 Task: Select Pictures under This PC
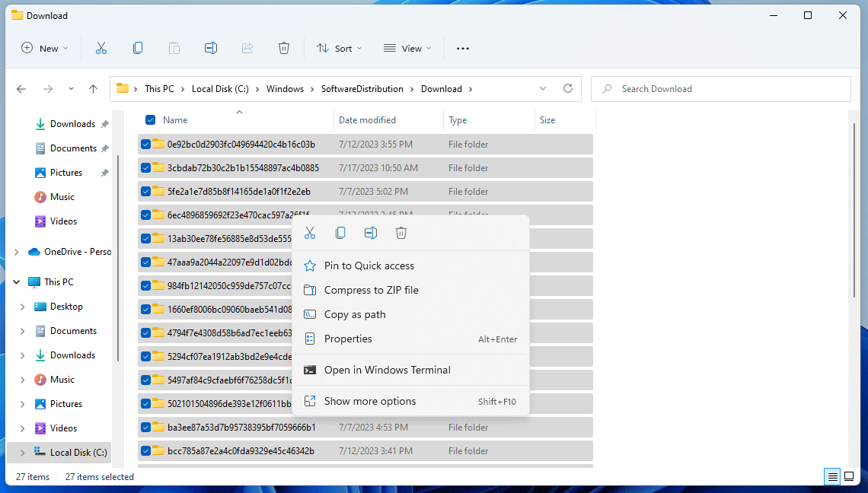(x=66, y=404)
